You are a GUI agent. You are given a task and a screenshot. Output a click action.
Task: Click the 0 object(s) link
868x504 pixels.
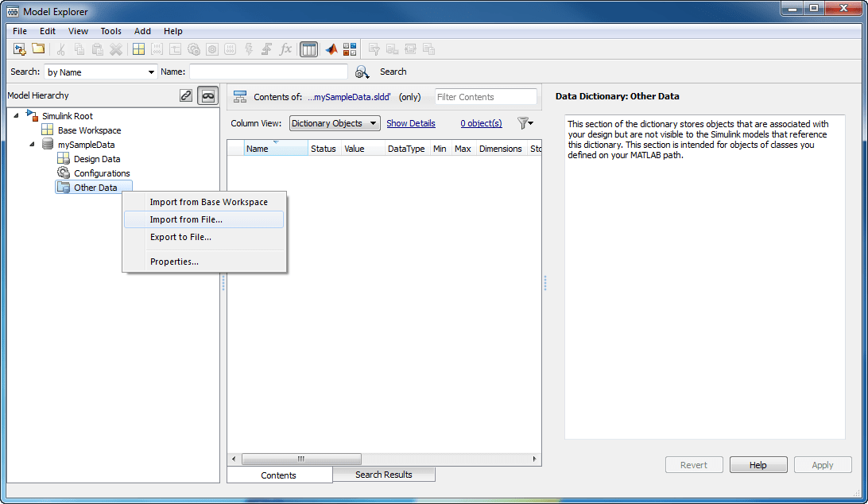(481, 123)
